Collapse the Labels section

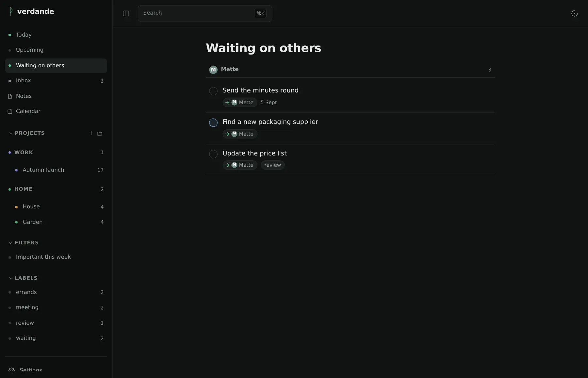(11, 278)
